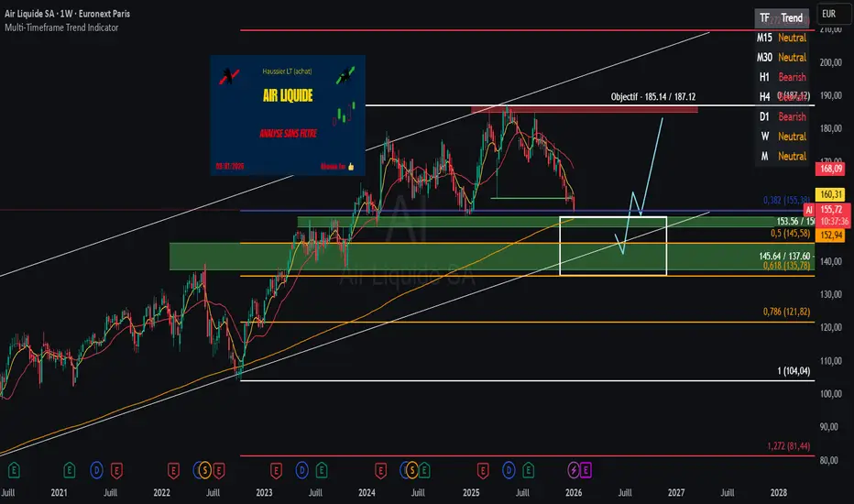
Task: Click the 10:37:36 bar countdown label
Action: [x=835, y=222]
